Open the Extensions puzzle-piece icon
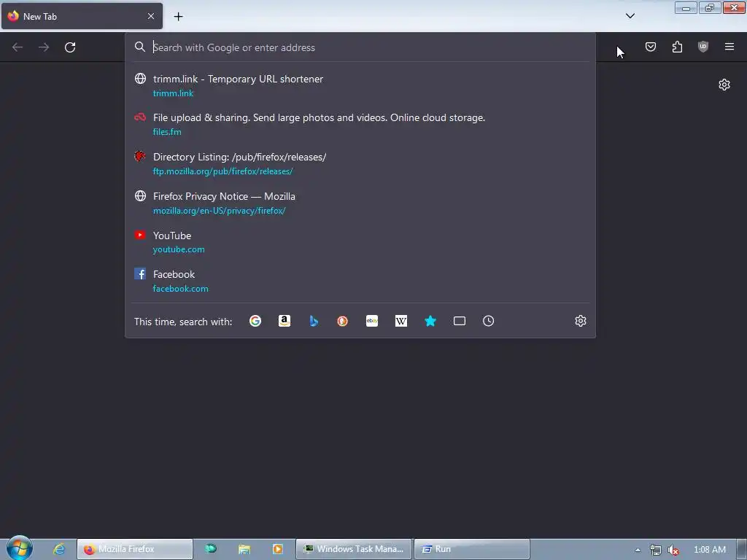747x560 pixels. click(x=677, y=47)
